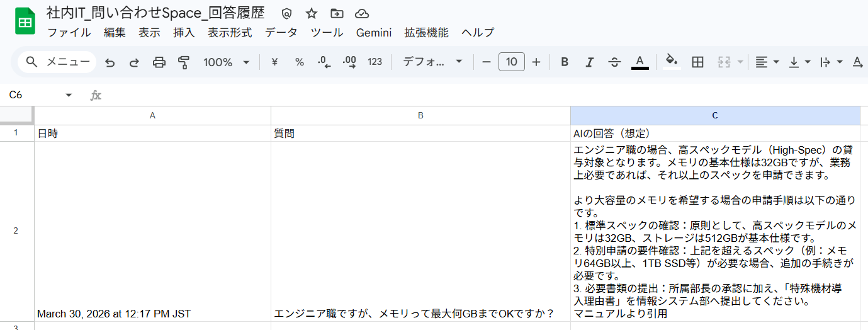Toggle bold formatting
Image resolution: width=868 pixels, height=330 pixels.
565,62
